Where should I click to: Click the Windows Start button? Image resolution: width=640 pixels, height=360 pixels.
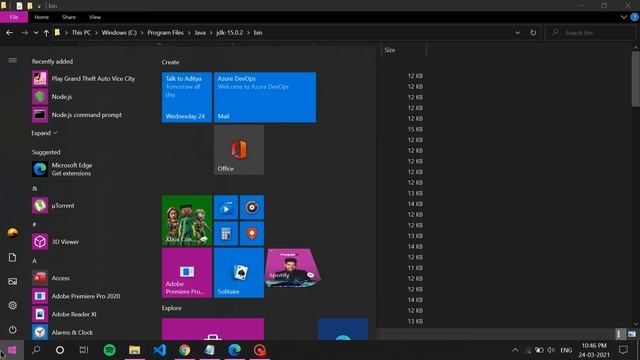[x=12, y=350]
